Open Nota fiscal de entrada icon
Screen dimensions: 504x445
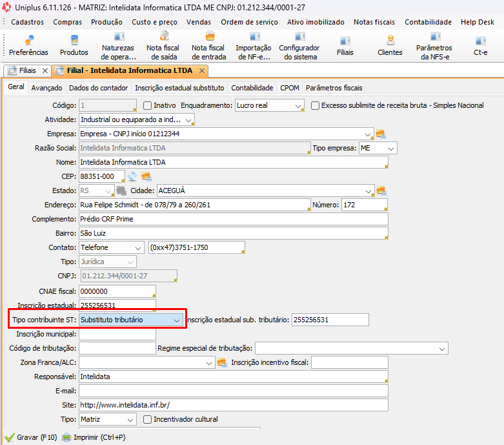coord(210,36)
